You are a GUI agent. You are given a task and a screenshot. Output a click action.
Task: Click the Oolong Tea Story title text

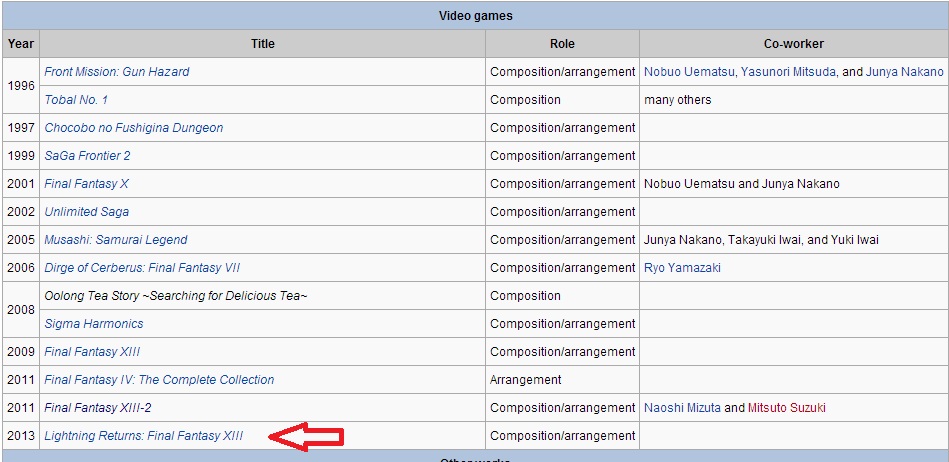click(176, 296)
